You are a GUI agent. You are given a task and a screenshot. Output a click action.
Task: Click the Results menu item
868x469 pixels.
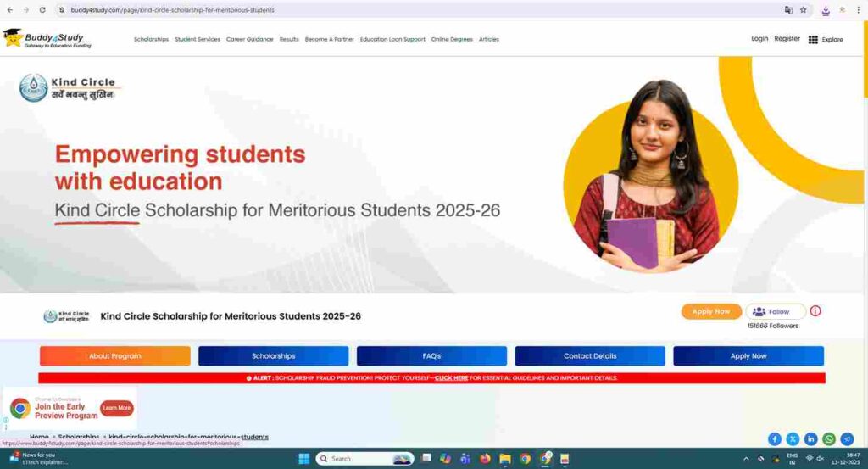[x=289, y=39]
